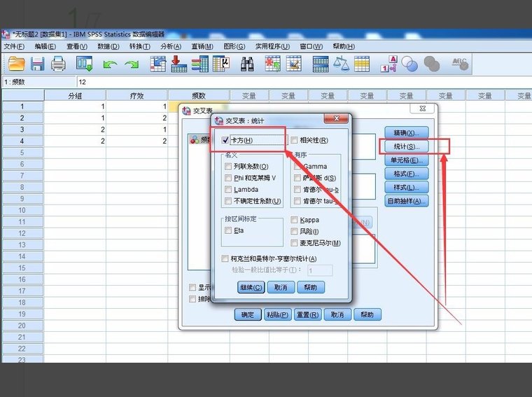Image resolution: width=532 pixels, height=397 pixels.
Task: Select the 分组 column header
Action: [75, 96]
